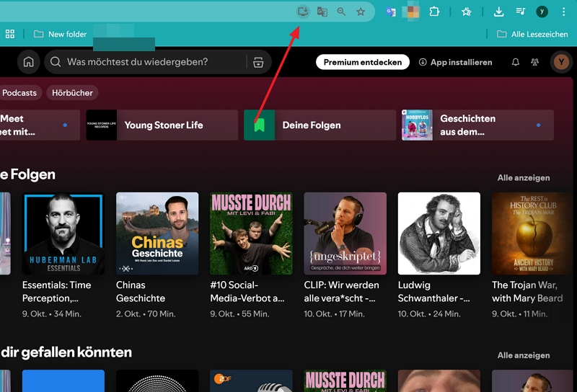Open the translate page icon in address bar
Screen dimensions: 577x392
point(322,12)
